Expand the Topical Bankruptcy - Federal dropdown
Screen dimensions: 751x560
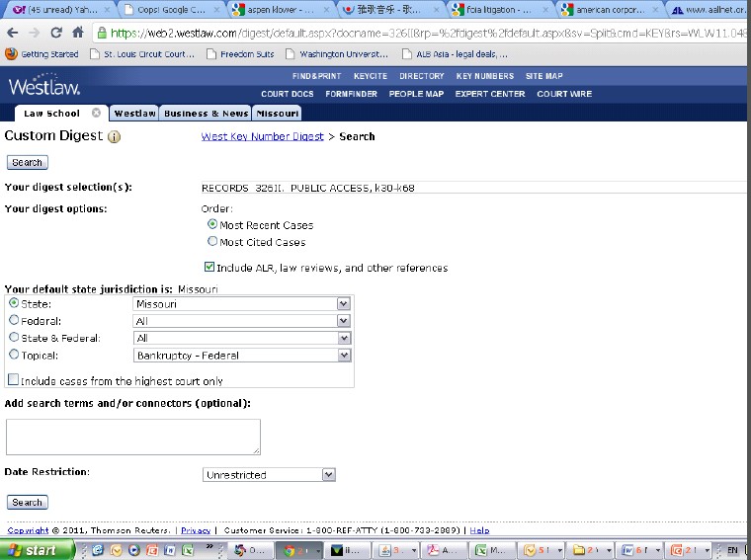click(x=242, y=355)
